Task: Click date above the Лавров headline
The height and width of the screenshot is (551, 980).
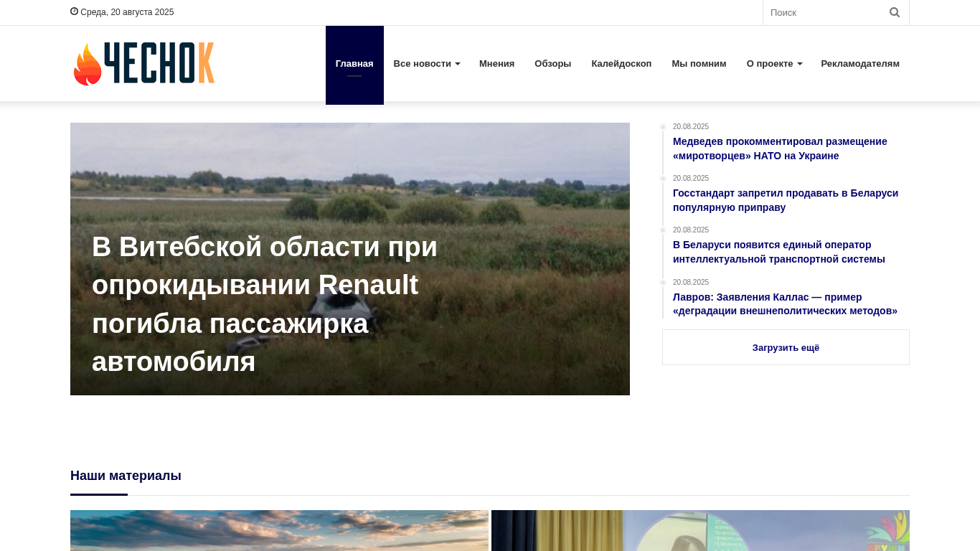Action: pos(691,283)
